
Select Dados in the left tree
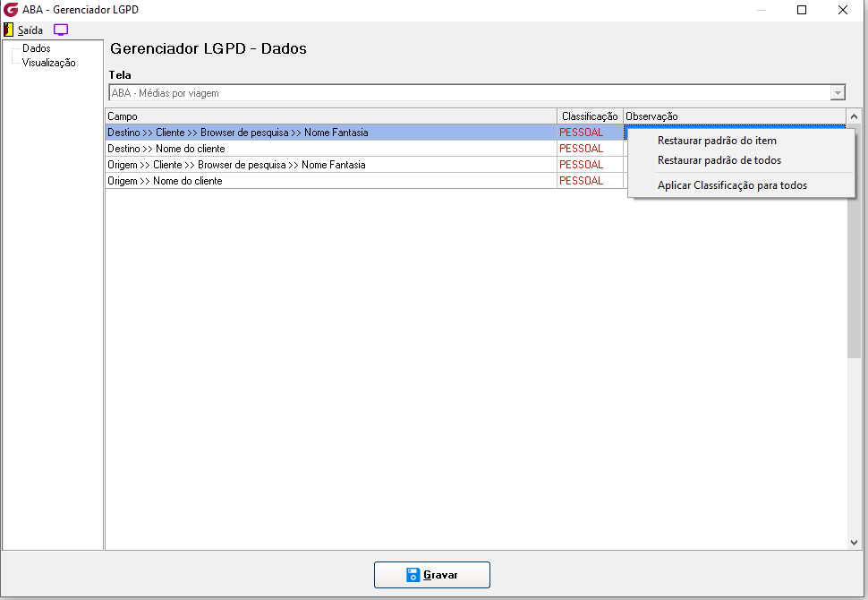(37, 48)
